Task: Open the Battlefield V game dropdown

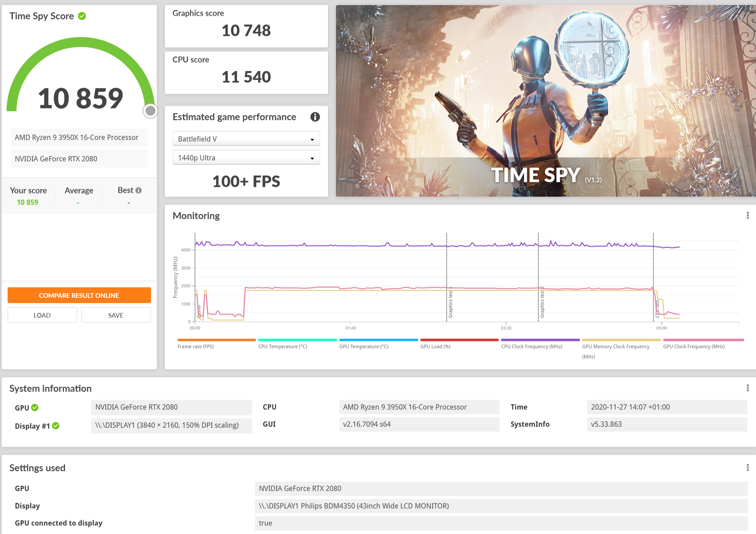Action: tap(246, 139)
